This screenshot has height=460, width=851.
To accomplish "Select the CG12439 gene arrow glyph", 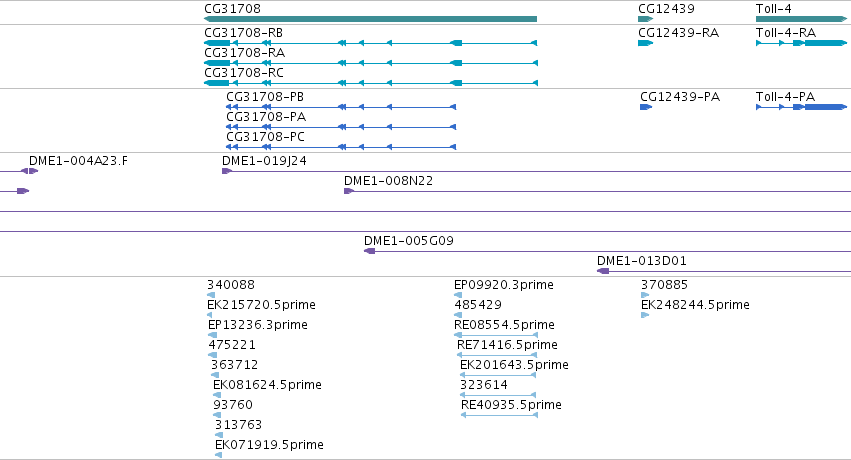I will click(645, 19).
